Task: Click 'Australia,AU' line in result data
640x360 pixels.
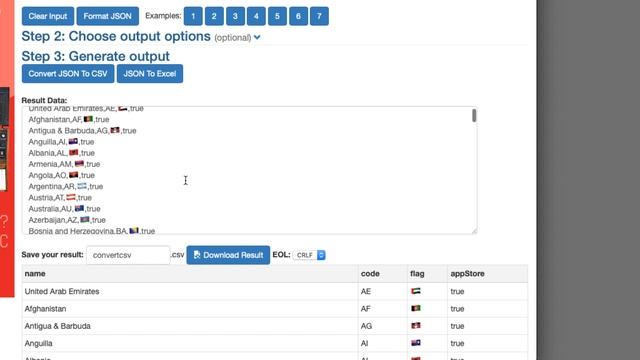Action: 64,209
